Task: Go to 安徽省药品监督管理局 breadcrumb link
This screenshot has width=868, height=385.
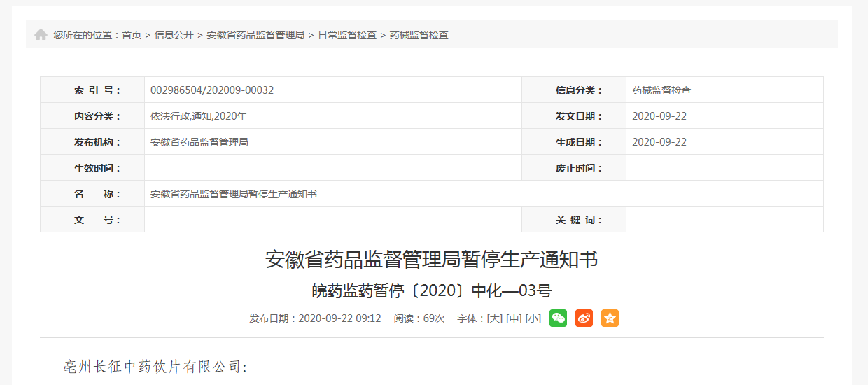Action: pos(255,35)
